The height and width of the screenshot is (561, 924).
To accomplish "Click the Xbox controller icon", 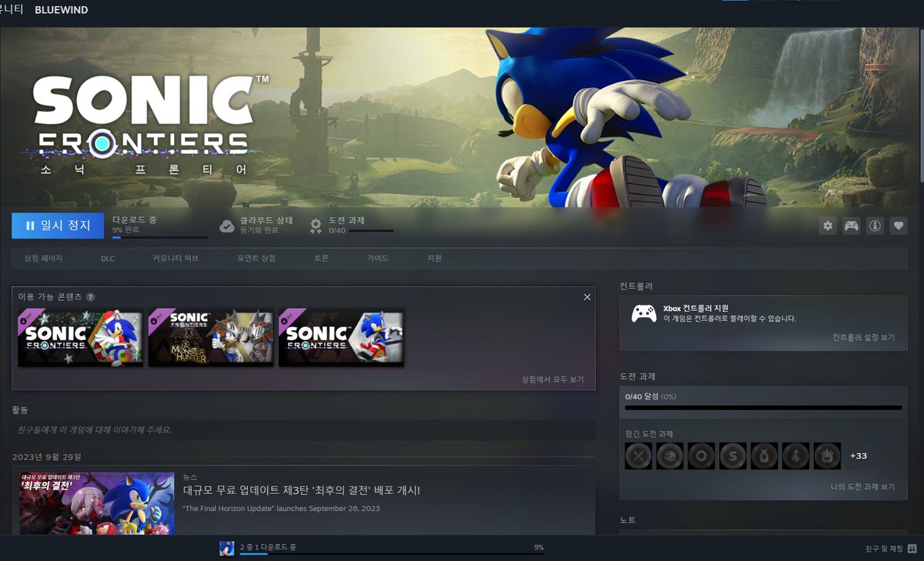I will pyautogui.click(x=644, y=313).
